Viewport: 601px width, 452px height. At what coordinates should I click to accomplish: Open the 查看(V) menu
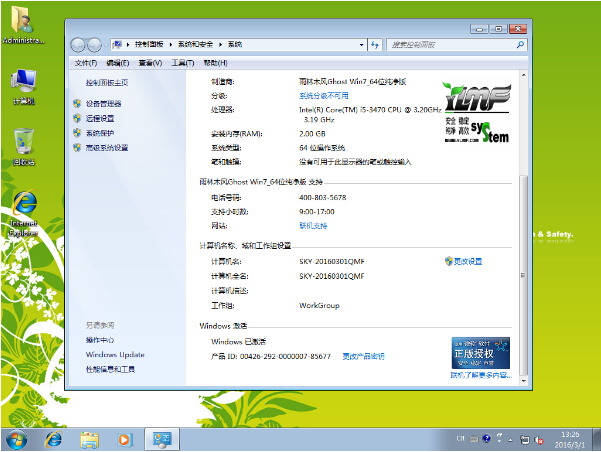[x=150, y=63]
